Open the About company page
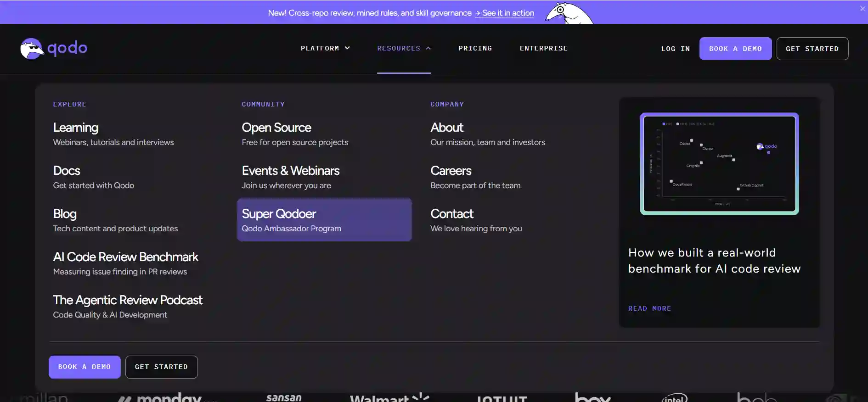The image size is (868, 402). [488, 134]
